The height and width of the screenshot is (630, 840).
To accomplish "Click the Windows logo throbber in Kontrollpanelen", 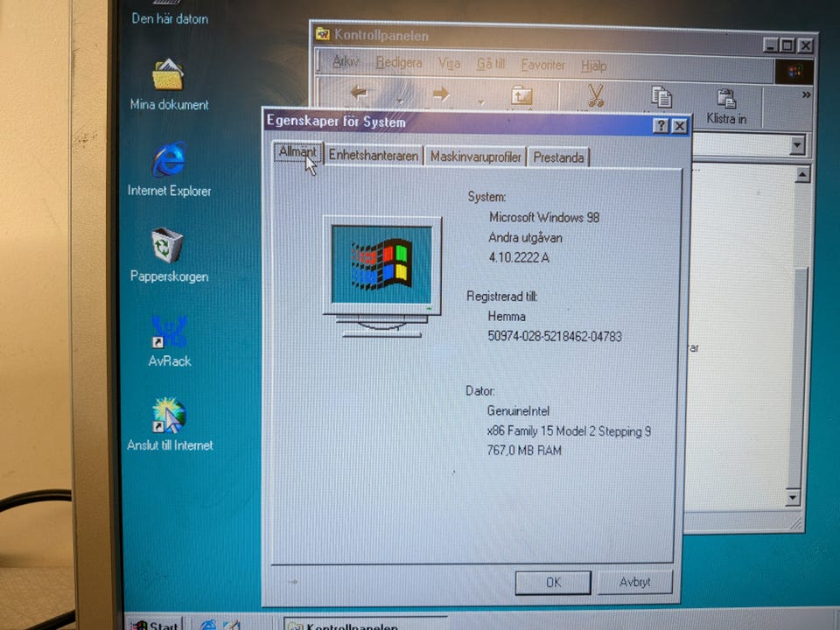I will [x=794, y=71].
